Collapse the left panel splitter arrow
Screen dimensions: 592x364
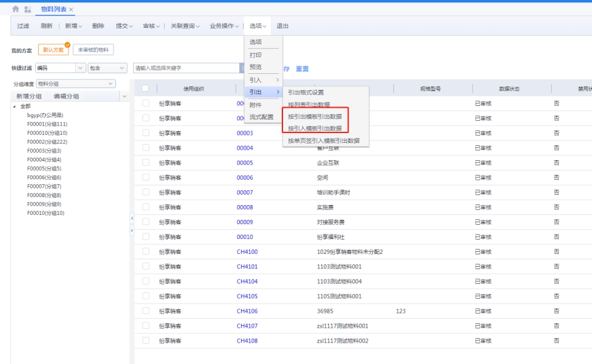coord(132,218)
